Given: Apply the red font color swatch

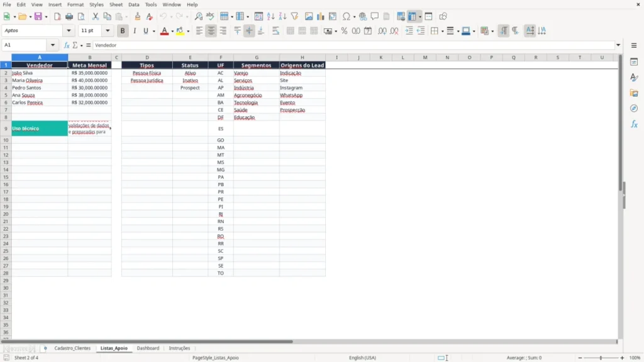Looking at the screenshot, I should (x=164, y=31).
